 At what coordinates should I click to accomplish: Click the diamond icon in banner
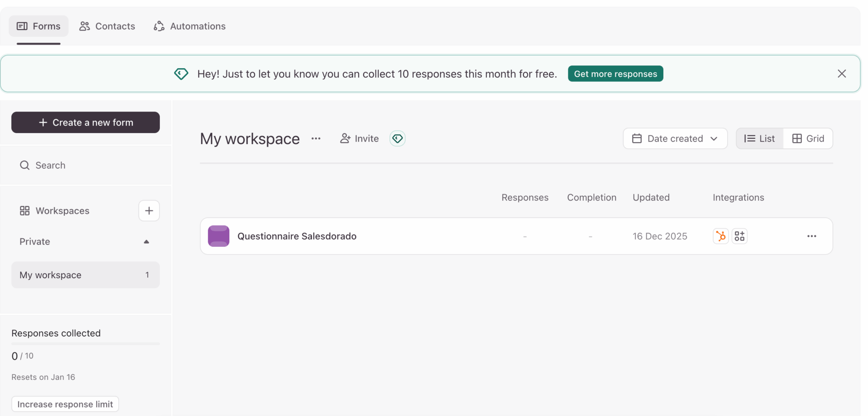[181, 74]
